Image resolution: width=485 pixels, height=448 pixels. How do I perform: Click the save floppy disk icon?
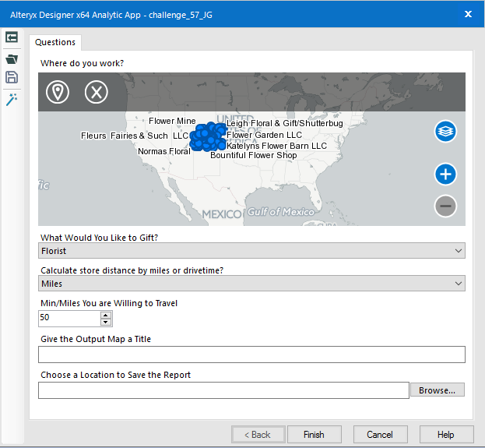(12, 77)
